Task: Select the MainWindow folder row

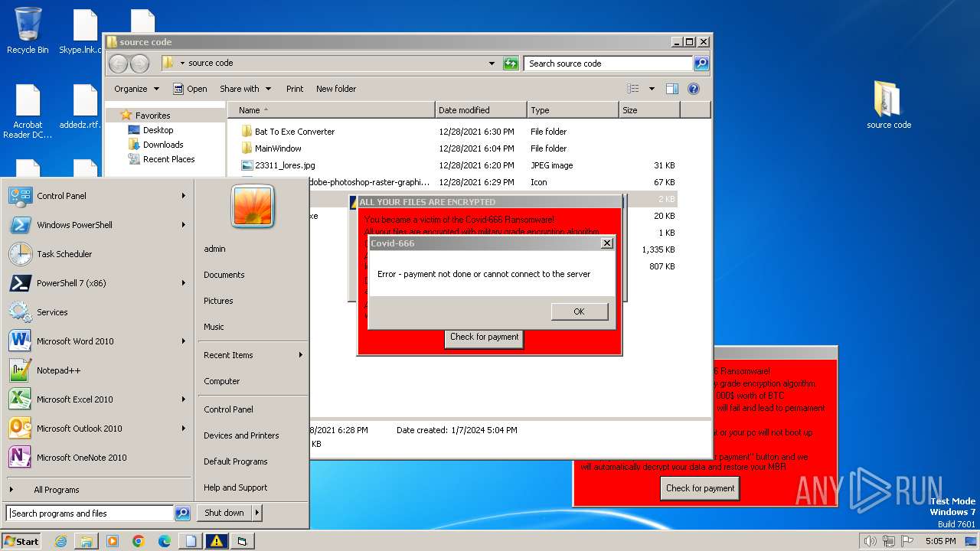Action: click(x=458, y=148)
